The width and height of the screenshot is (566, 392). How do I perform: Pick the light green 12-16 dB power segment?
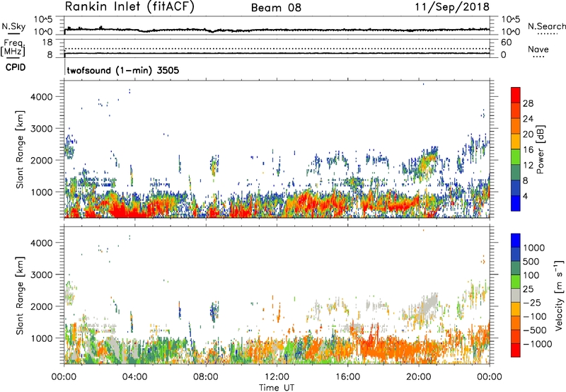click(516, 157)
